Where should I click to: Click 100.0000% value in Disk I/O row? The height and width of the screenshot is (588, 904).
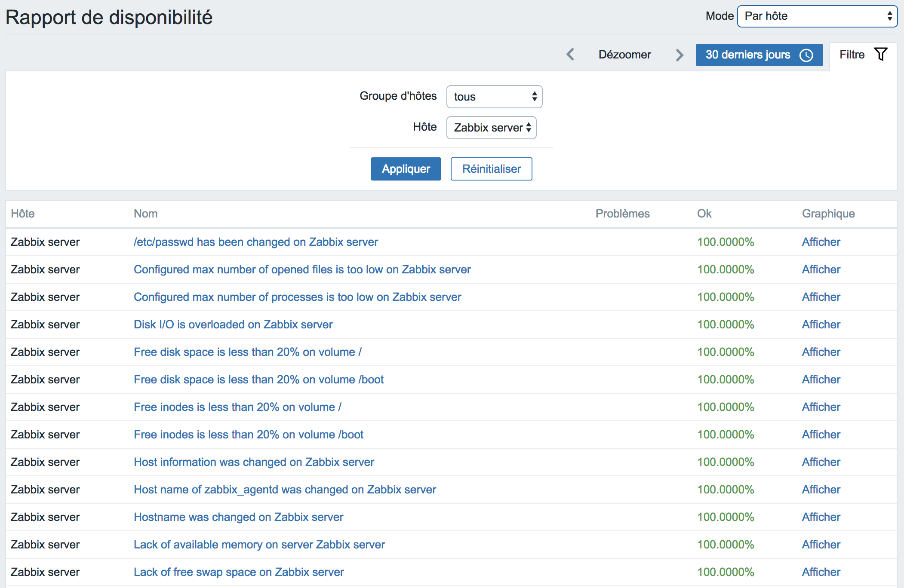726,325
